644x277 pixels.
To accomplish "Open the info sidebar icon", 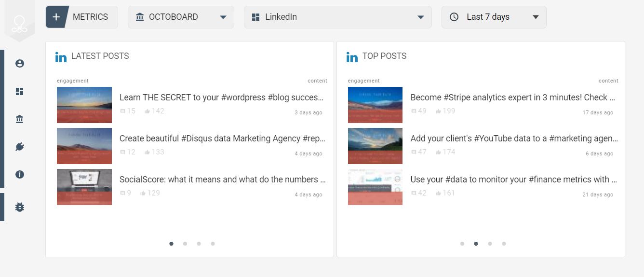I will [x=20, y=175].
